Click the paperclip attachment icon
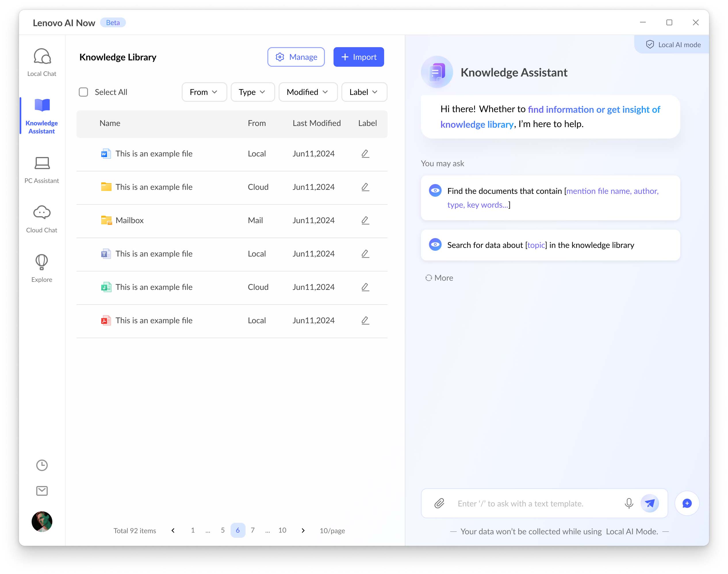The image size is (728, 574). click(x=439, y=503)
